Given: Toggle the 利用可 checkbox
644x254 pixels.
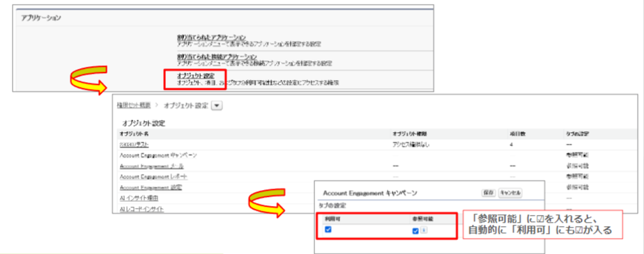Looking at the screenshot, I should point(328,230).
